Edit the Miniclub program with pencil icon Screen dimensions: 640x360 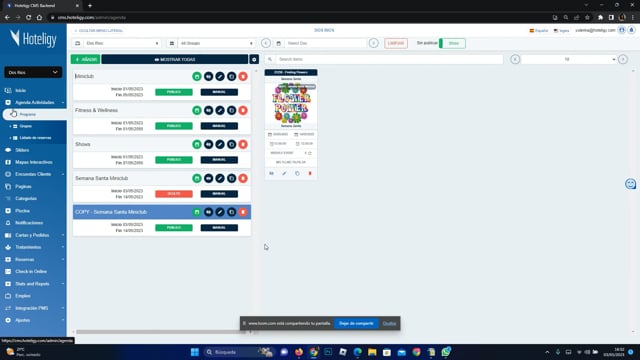pos(220,76)
